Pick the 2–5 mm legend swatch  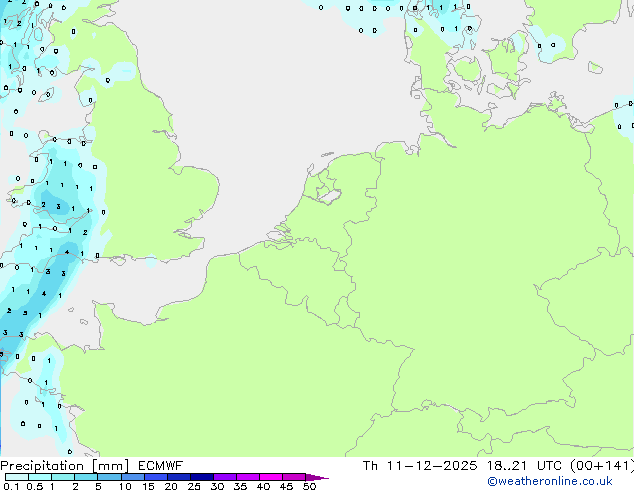86,477
